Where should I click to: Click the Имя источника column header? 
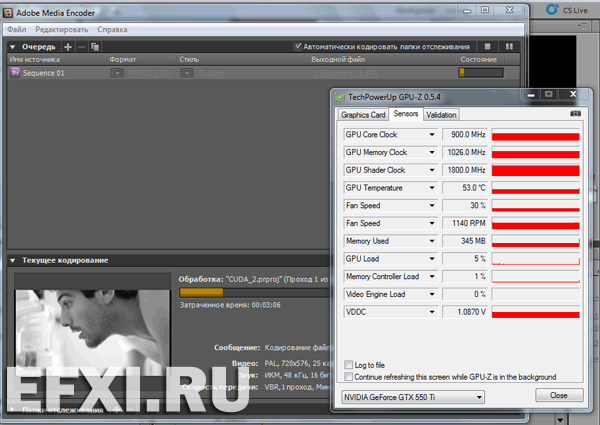(x=34, y=59)
